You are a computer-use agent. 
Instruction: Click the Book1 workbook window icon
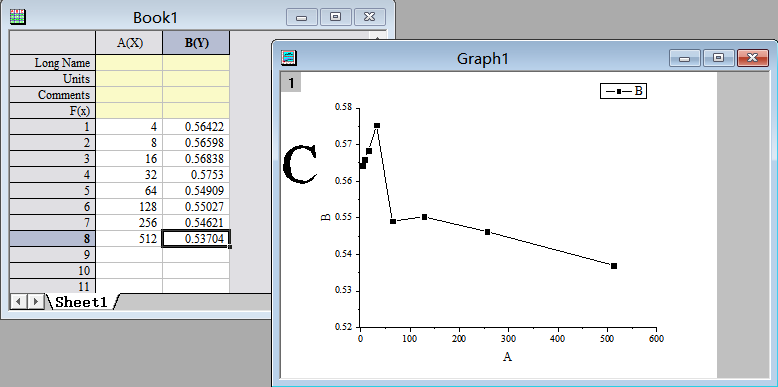pyautogui.click(x=18, y=17)
